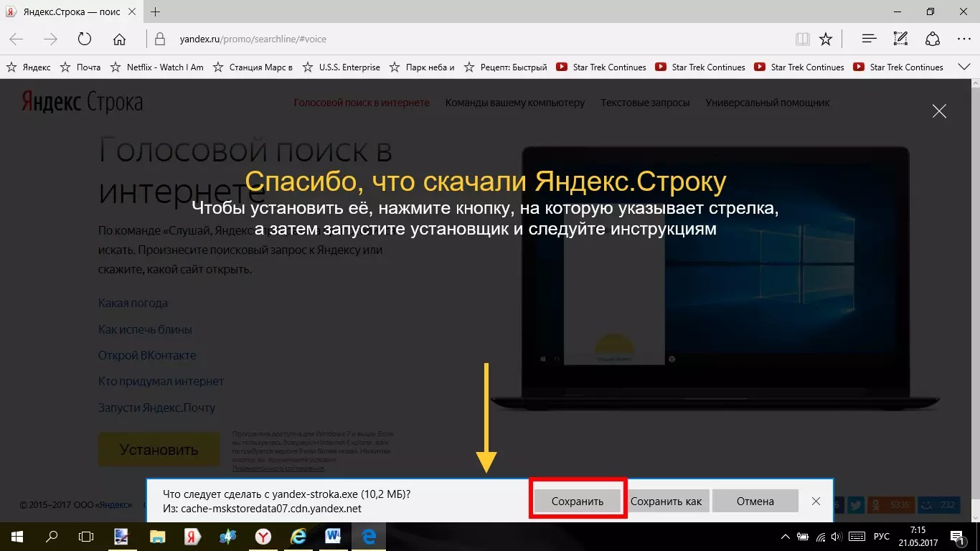Image resolution: width=980 pixels, height=551 pixels.
Task: Open the Edge Hub panel
Action: 869,39
